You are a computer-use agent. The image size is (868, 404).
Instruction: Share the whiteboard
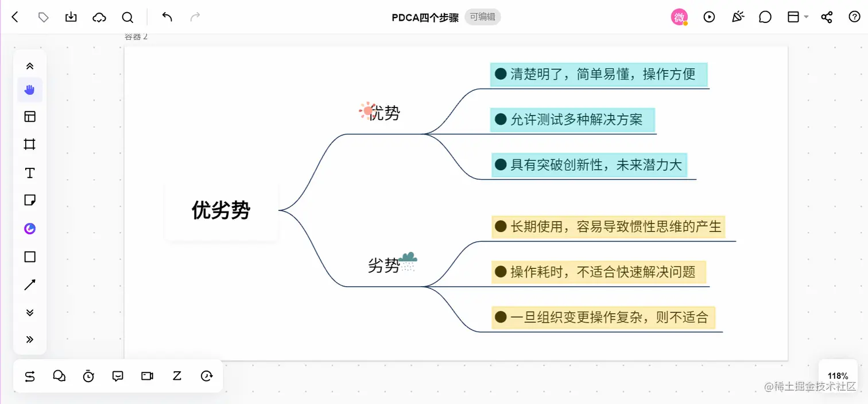point(827,17)
